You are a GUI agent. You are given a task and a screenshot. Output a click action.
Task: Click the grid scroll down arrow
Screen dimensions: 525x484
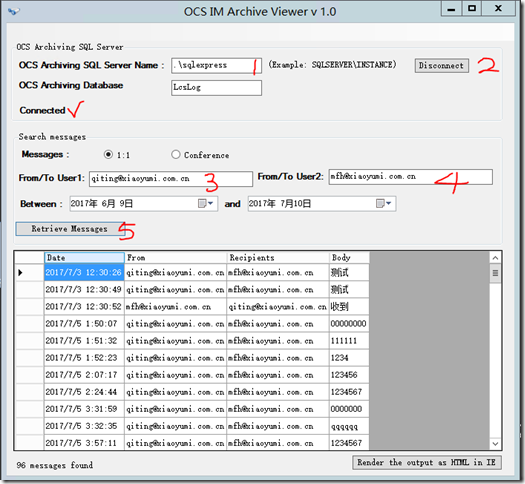pos(496,444)
